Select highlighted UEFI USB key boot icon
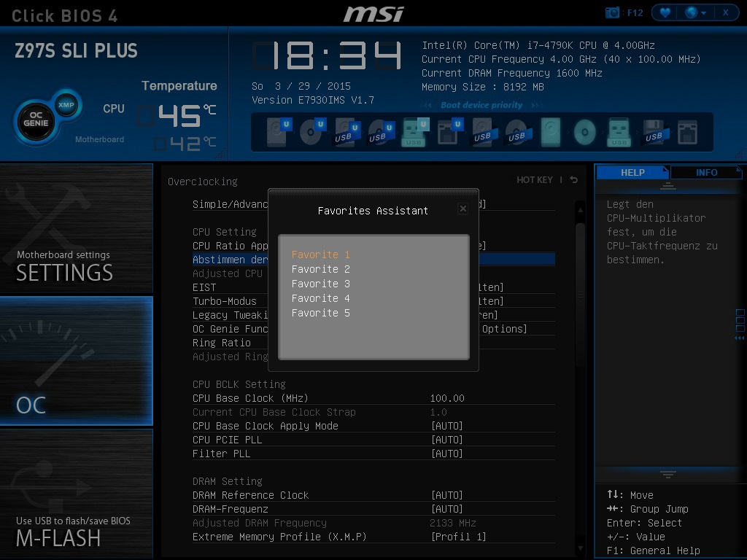This screenshot has width=747, height=560. 415,132
